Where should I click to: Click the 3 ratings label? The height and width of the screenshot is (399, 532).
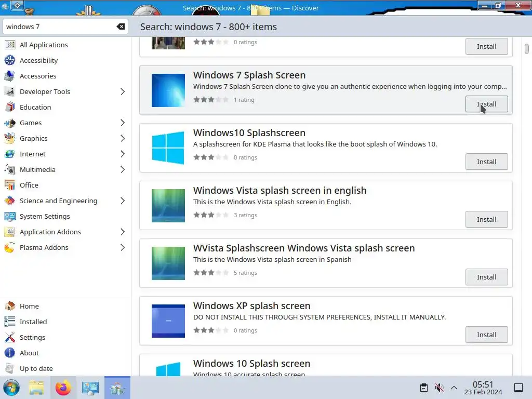[245, 215]
